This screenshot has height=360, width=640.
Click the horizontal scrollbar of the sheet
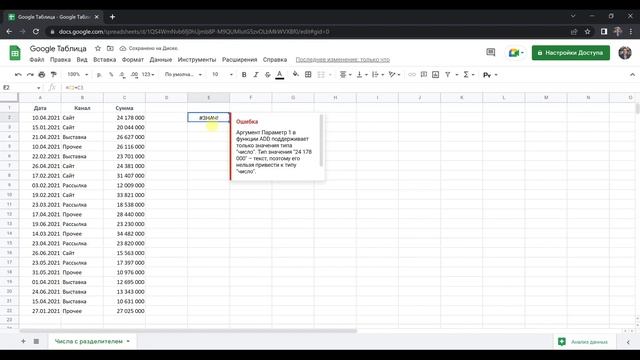click(x=188, y=331)
